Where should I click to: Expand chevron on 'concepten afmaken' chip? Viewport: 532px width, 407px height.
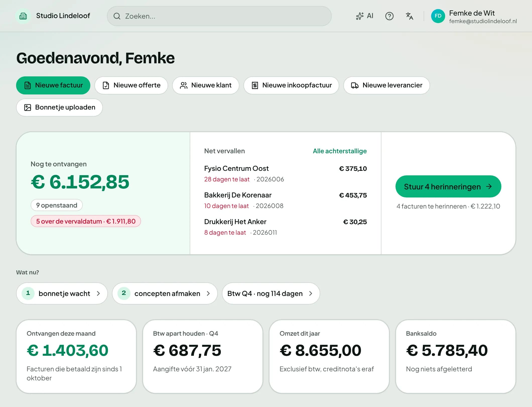point(208,293)
